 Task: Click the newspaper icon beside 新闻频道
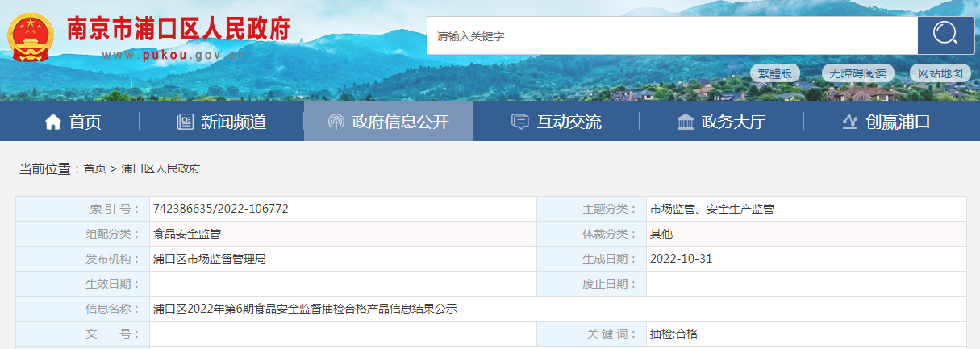tap(186, 123)
